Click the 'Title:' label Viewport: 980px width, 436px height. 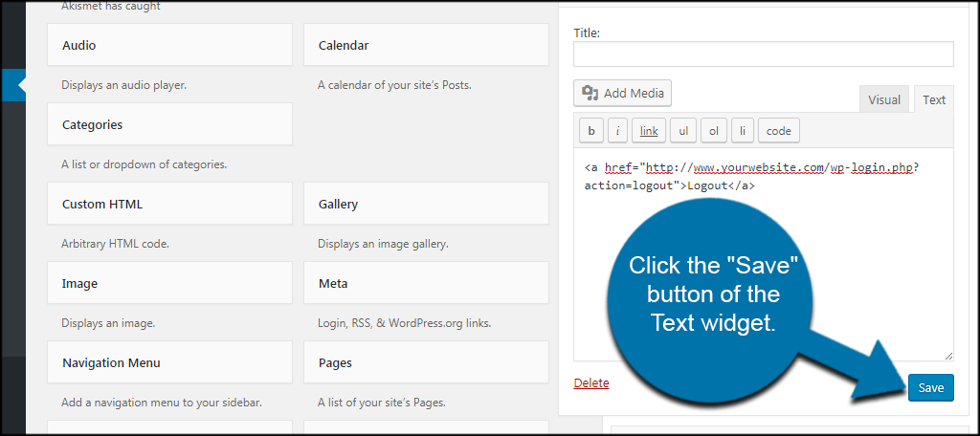pos(587,33)
